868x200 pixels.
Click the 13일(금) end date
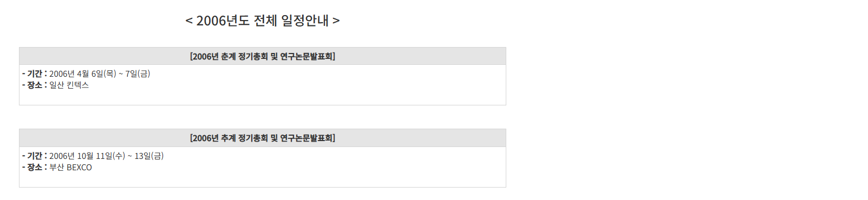(x=149, y=156)
